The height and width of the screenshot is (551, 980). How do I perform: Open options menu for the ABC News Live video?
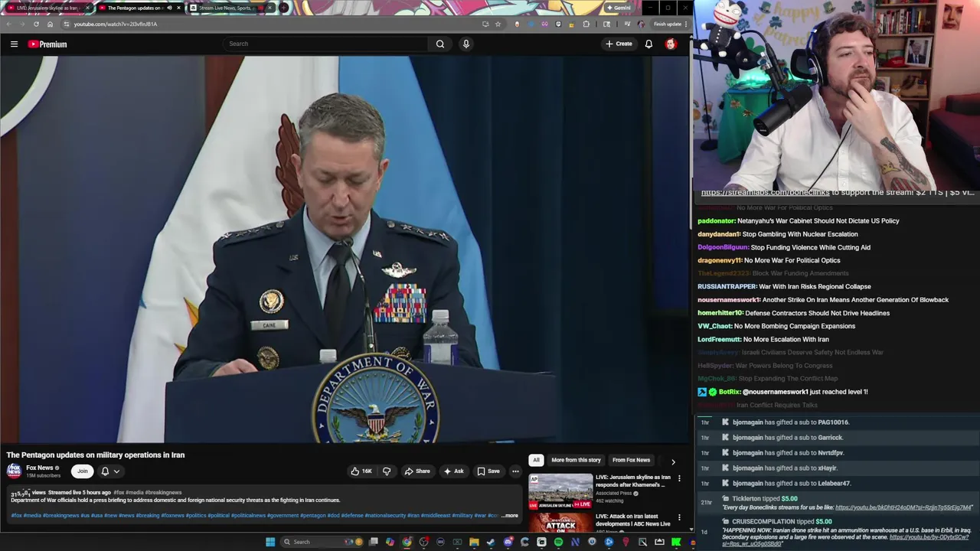pos(679,517)
